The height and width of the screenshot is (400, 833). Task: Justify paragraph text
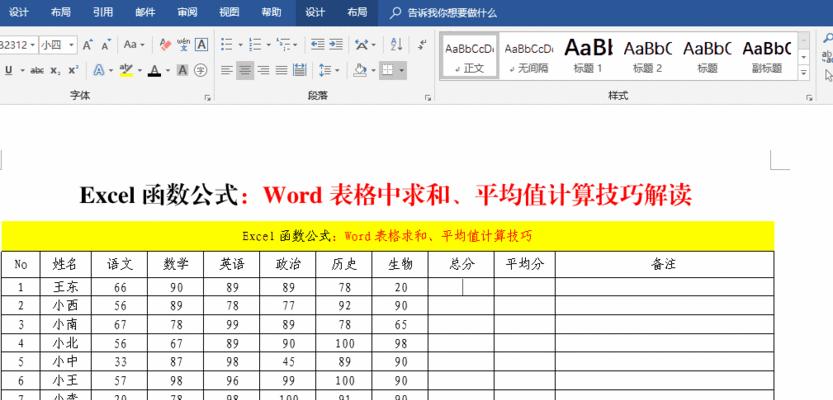[282, 70]
